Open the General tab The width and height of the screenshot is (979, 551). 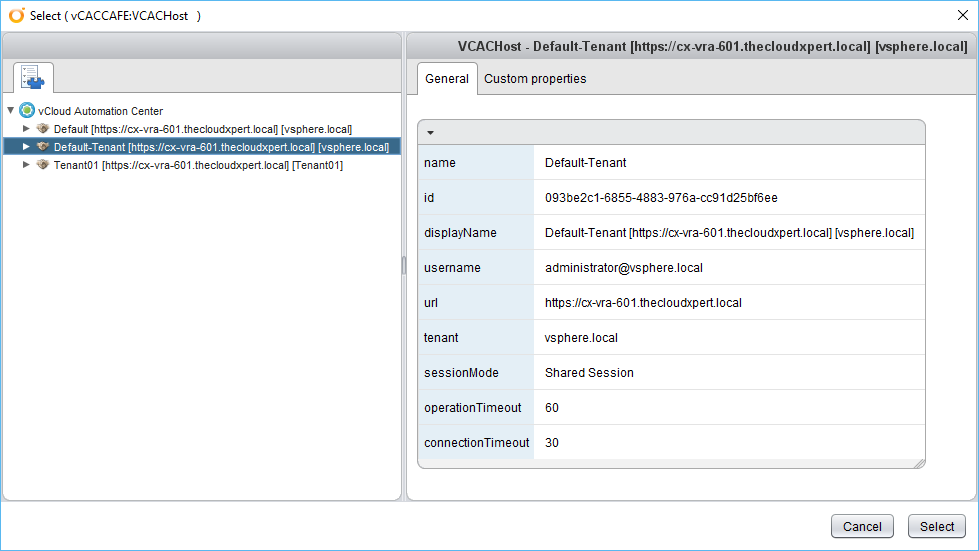pyautogui.click(x=446, y=79)
